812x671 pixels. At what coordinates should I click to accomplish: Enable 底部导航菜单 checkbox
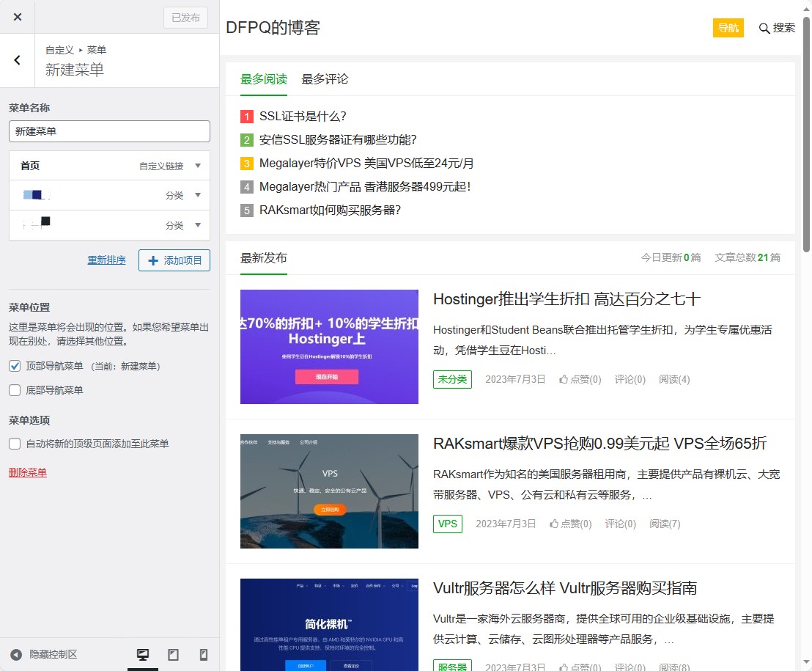pyautogui.click(x=15, y=390)
